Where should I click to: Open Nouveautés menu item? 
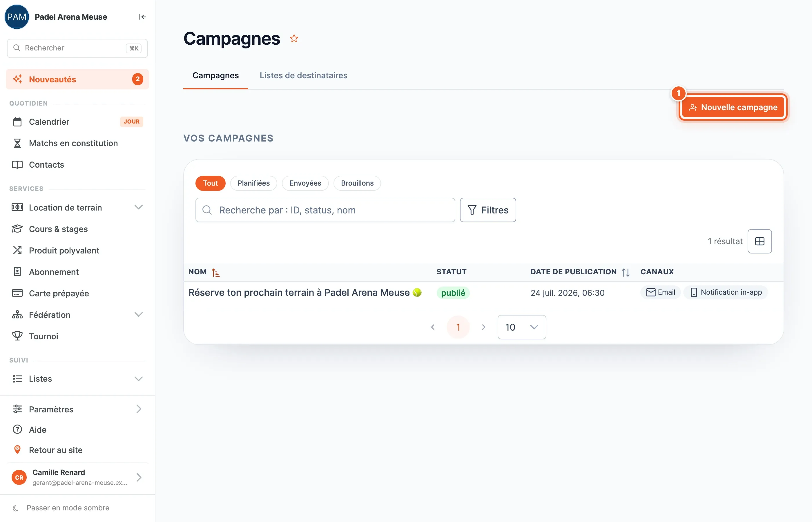click(77, 79)
